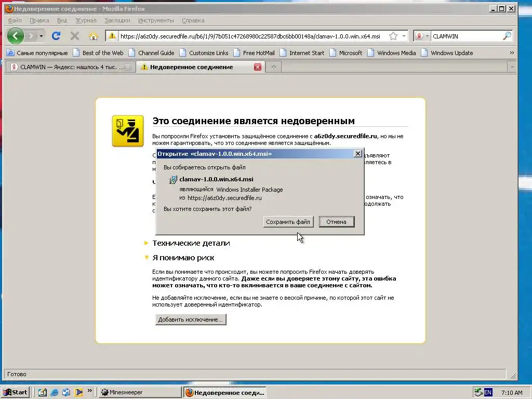The image size is (532, 399).
Task: Close the CLAMWIN Яндекс tab
Action: pyautogui.click(x=128, y=67)
